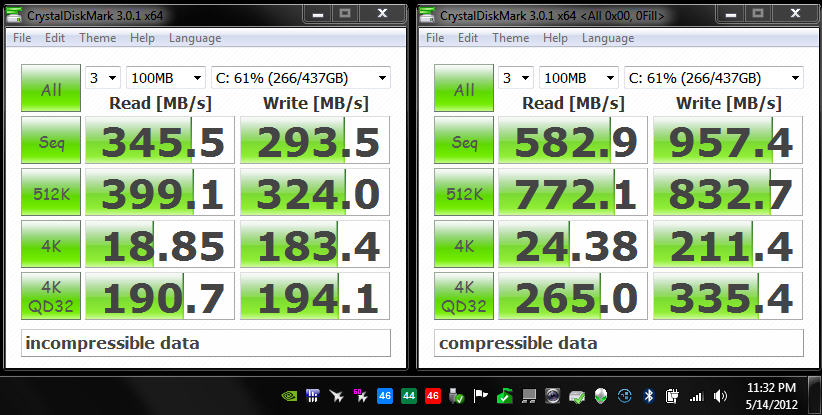Click the 'compressible data' comment field
The image size is (822, 415).
(x=619, y=343)
